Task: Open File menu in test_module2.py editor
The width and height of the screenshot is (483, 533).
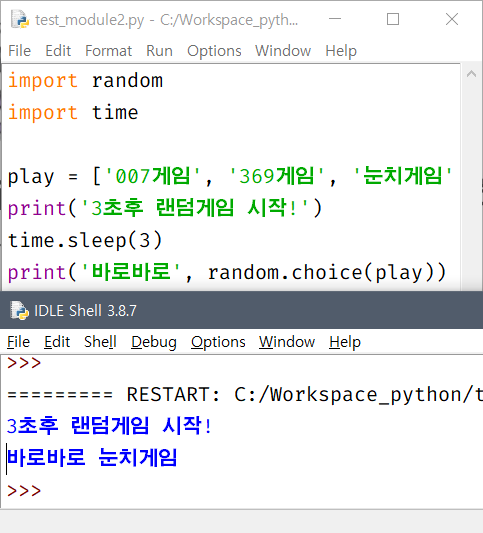Action: pyautogui.click(x=19, y=51)
